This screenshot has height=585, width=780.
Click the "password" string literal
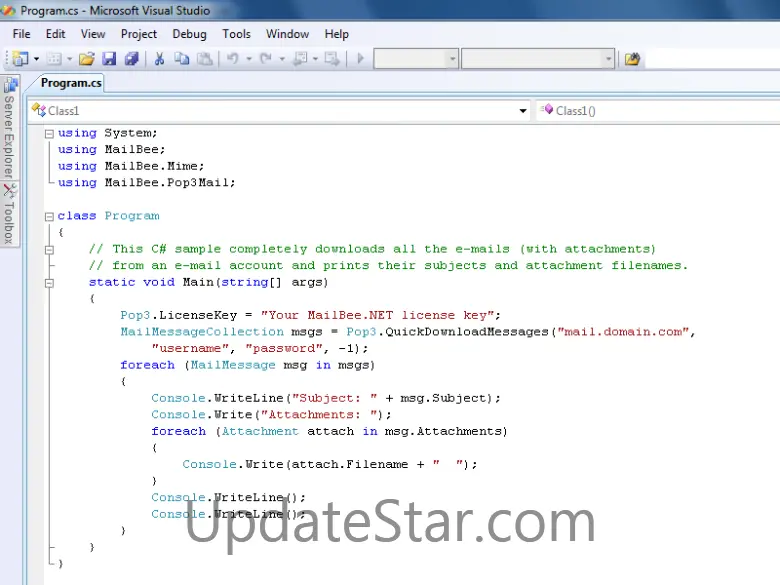click(x=284, y=348)
